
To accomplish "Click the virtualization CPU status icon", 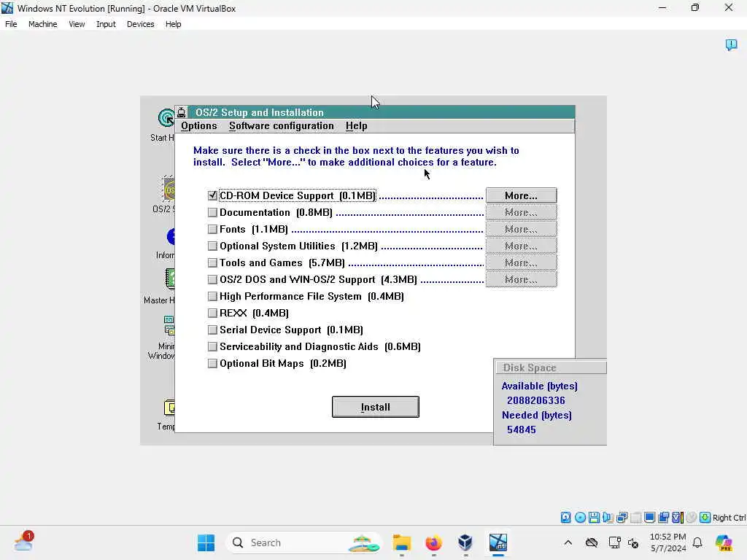I will 678,517.
